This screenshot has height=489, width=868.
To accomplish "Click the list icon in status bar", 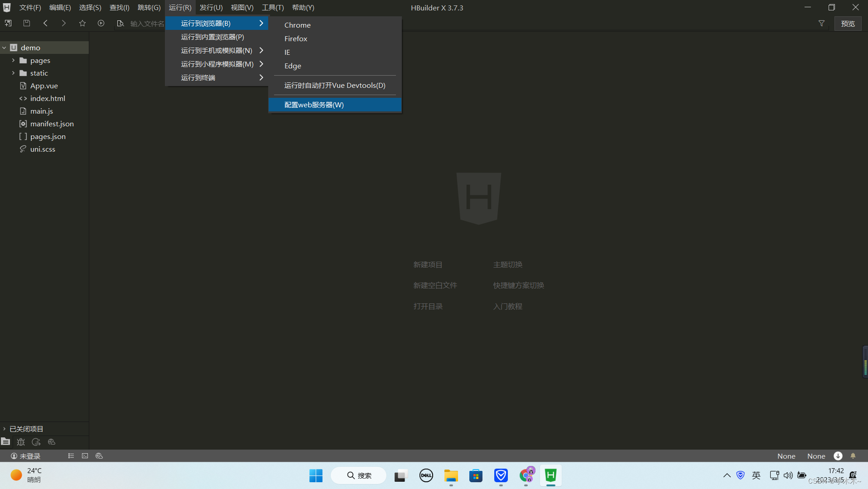I will 71,456.
